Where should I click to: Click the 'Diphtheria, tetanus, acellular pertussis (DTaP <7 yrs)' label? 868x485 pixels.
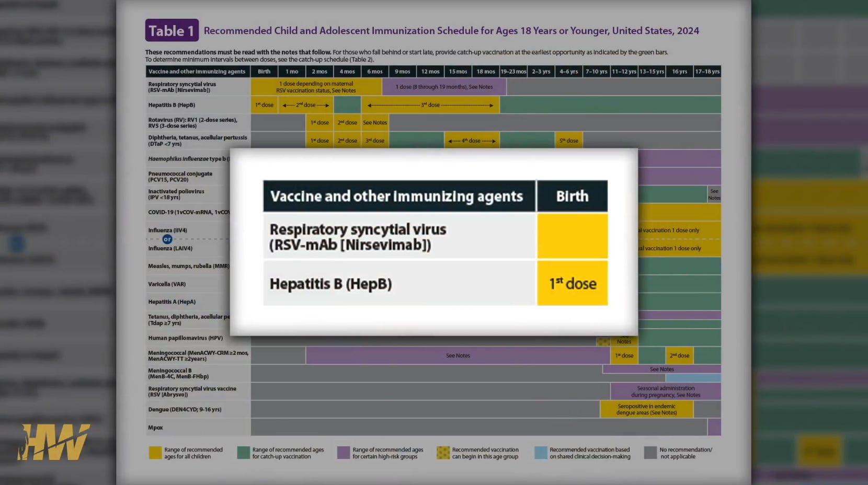coord(198,141)
